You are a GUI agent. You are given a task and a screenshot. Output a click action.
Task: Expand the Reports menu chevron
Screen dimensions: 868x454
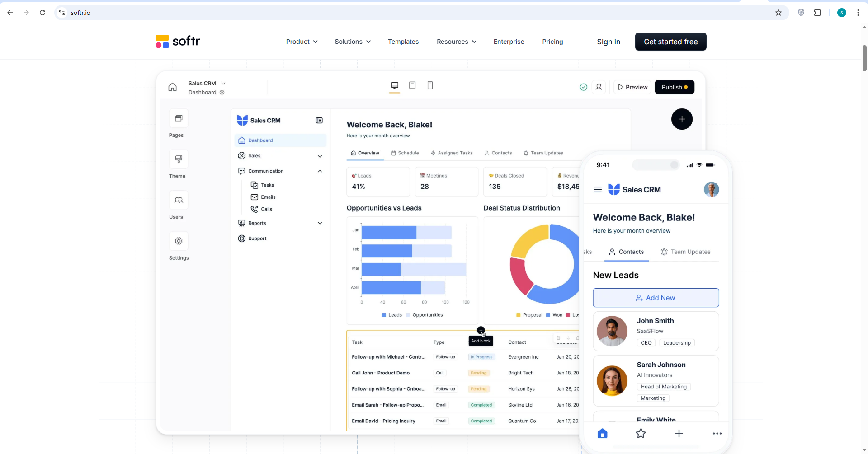pyautogui.click(x=320, y=223)
